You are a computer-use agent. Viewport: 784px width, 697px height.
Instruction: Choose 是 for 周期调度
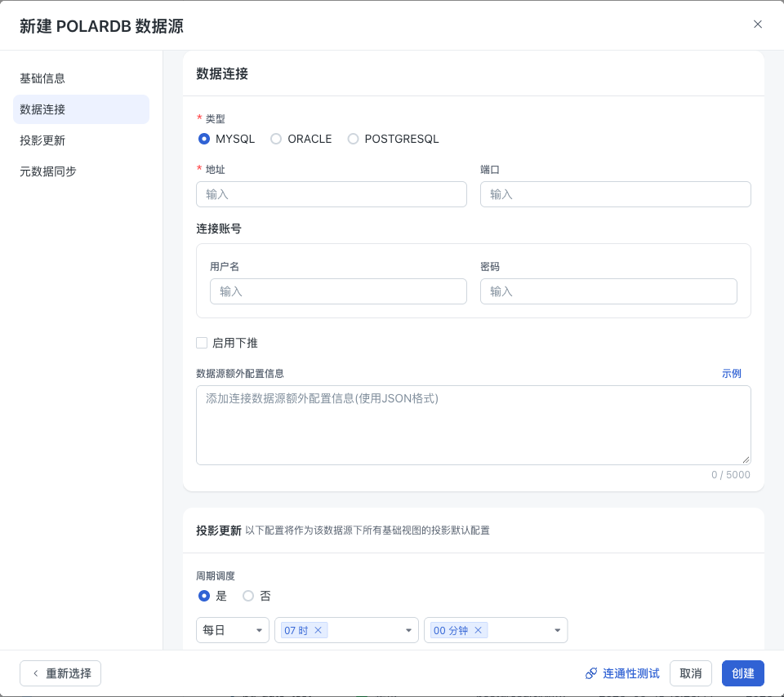[204, 596]
